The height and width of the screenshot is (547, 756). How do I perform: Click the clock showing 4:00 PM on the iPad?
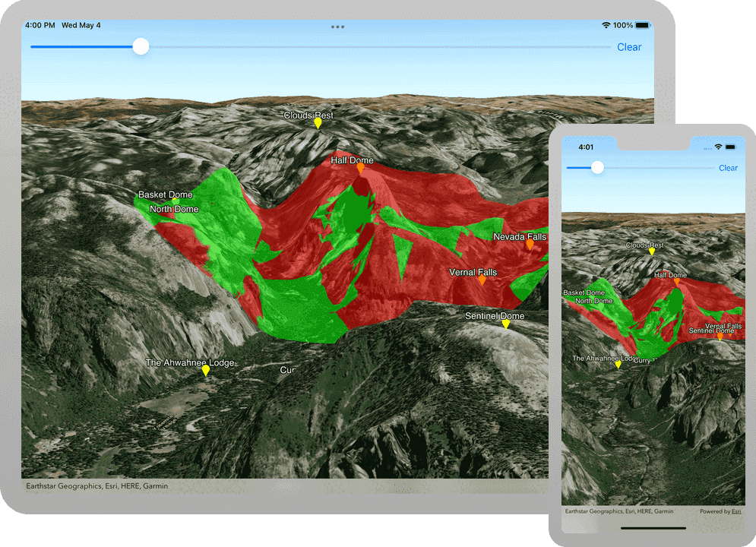pos(41,24)
